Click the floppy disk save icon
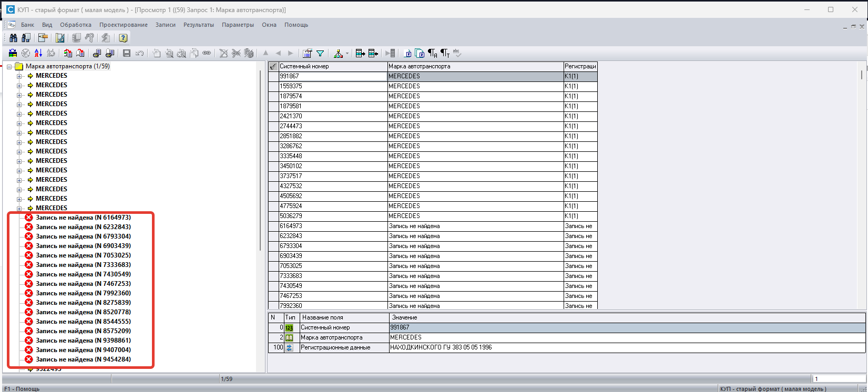This screenshot has height=392, width=868. 127,53
